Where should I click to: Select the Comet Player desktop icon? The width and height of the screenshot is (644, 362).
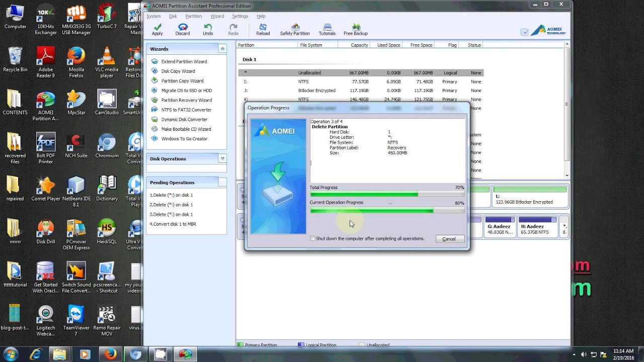[x=46, y=189]
